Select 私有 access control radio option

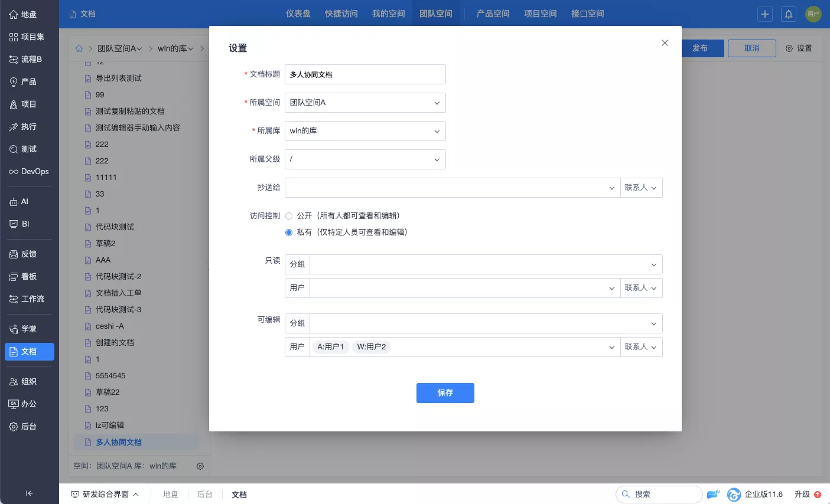point(289,233)
